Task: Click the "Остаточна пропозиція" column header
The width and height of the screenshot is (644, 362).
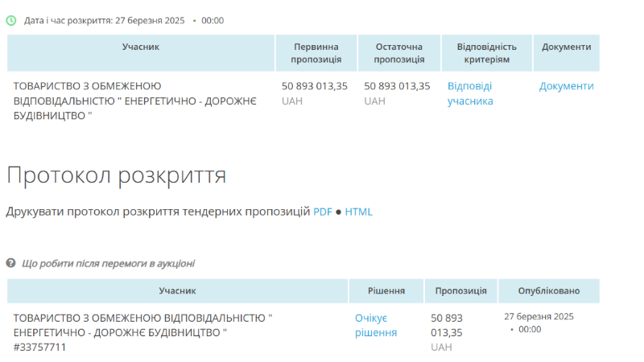Action: point(398,53)
